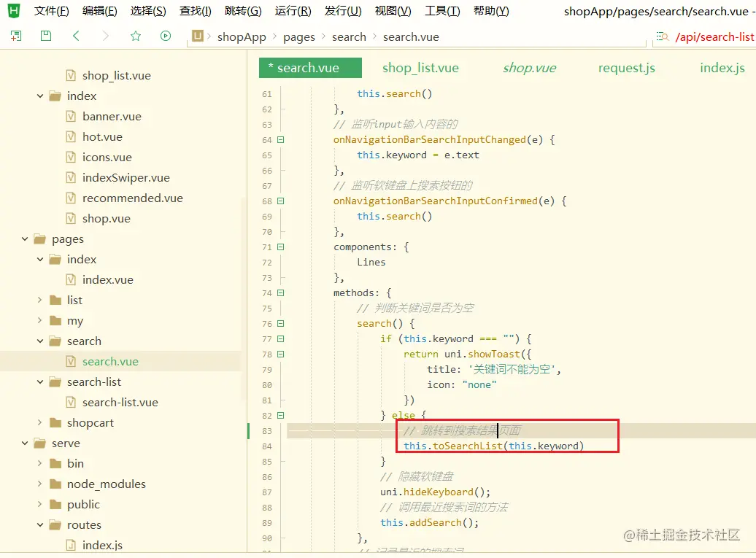Go back with the left arrow icon
The image size is (756, 558).
tap(76, 36)
